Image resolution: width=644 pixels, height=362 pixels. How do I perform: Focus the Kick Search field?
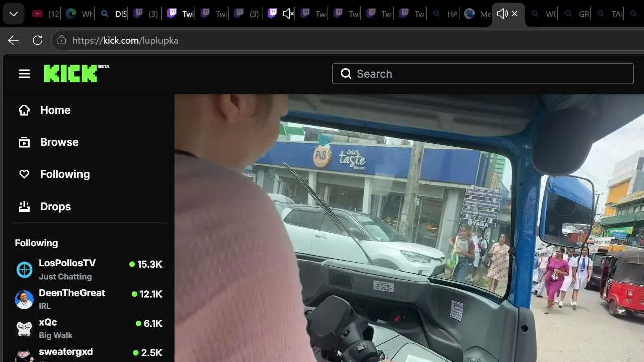point(483,74)
